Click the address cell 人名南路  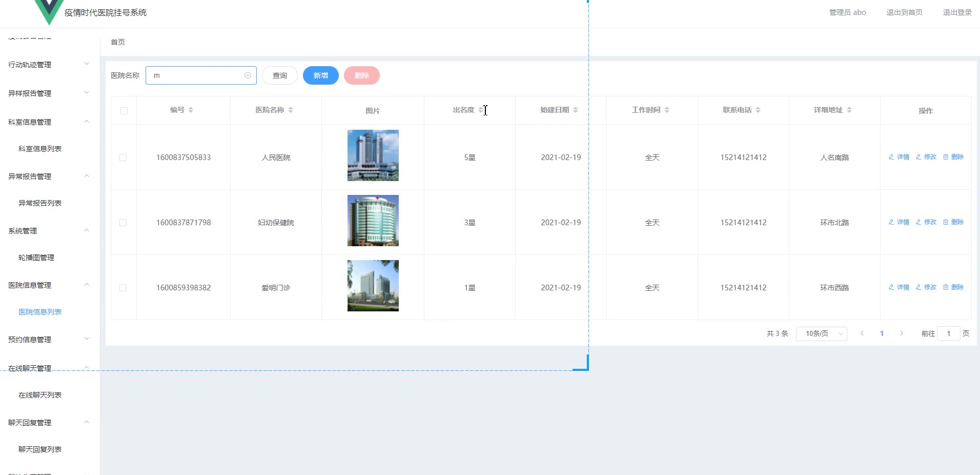(x=834, y=157)
